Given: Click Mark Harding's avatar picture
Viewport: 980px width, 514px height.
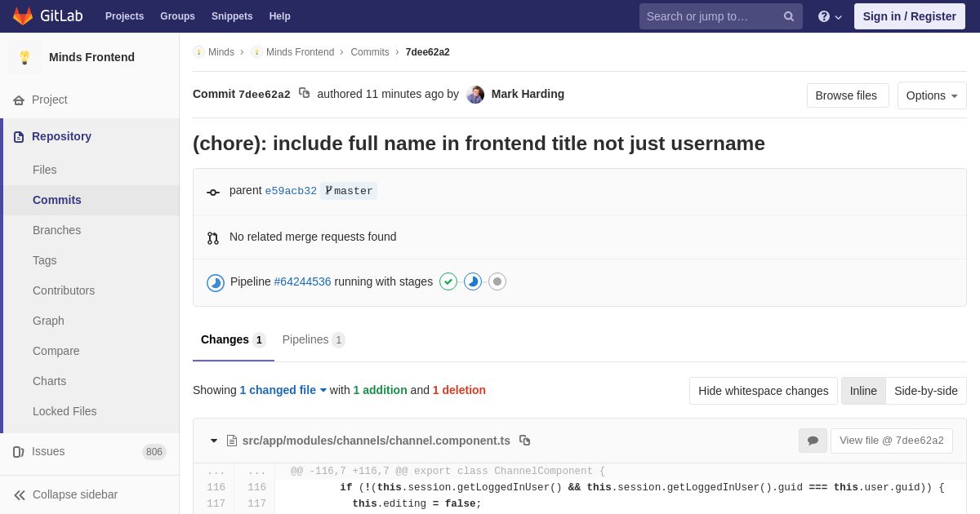Looking at the screenshot, I should click(x=475, y=95).
